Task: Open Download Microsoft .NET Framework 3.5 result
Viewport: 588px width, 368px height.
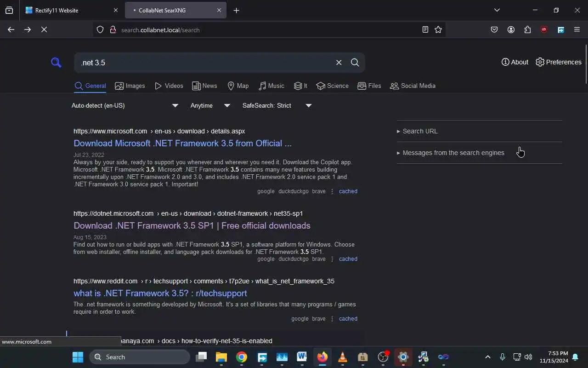Action: [x=182, y=143]
